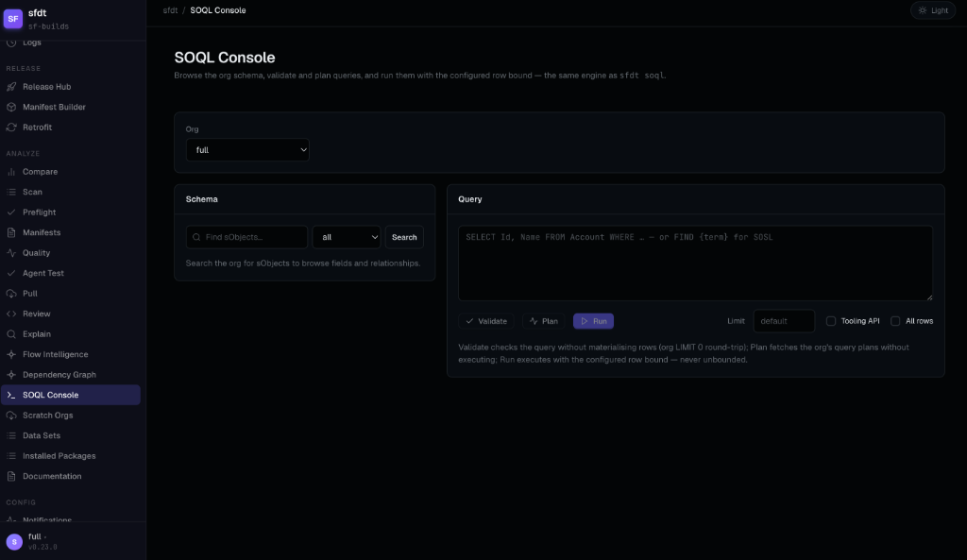Click the Documentation file icon
The image size is (967, 560).
[x=11, y=476]
